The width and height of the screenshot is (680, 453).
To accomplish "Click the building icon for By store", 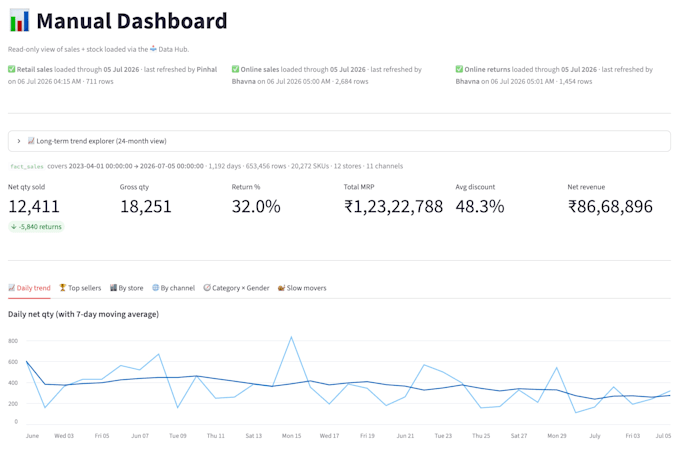I will coord(113,287).
